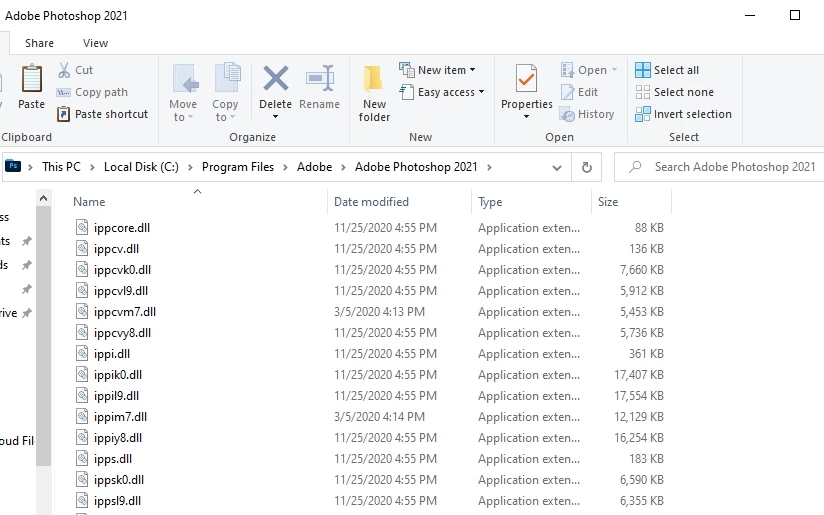Click the Delete X icon
824x515 pixels.
click(275, 78)
